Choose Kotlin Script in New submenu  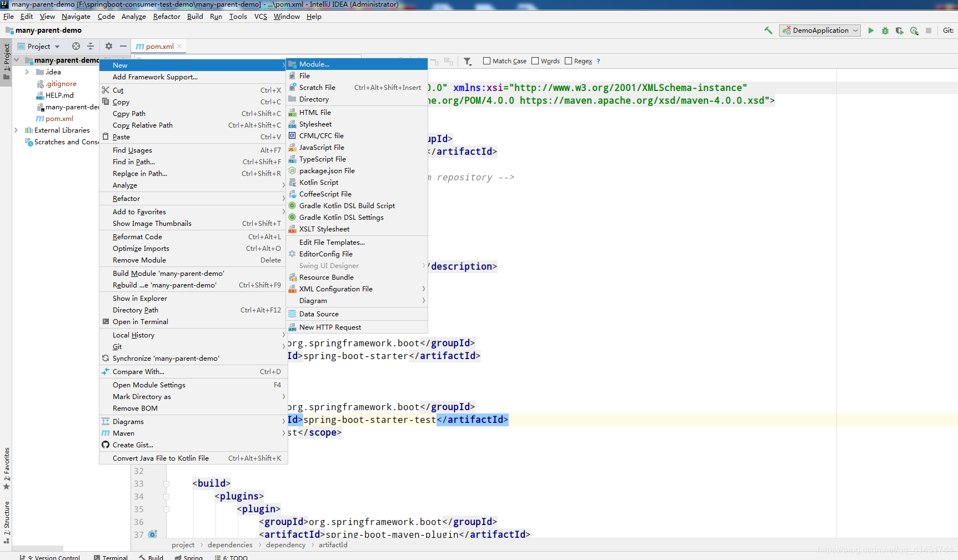tap(357, 183)
